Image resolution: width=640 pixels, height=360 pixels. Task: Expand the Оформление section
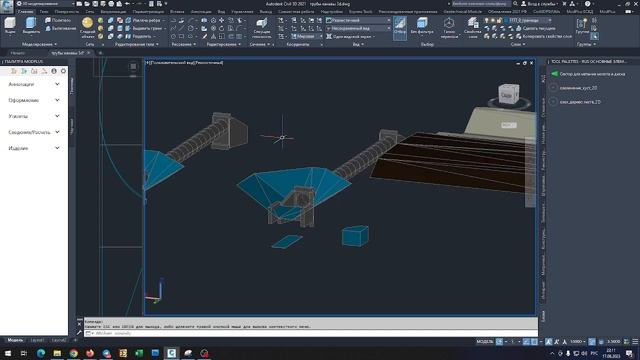point(34,100)
